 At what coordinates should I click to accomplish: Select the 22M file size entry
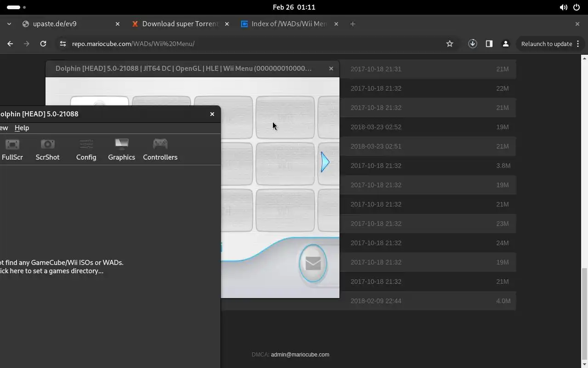(x=503, y=88)
